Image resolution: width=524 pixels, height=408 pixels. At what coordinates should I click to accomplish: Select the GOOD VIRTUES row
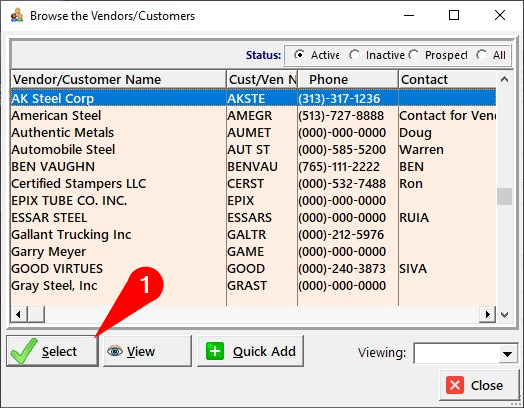pos(253,269)
